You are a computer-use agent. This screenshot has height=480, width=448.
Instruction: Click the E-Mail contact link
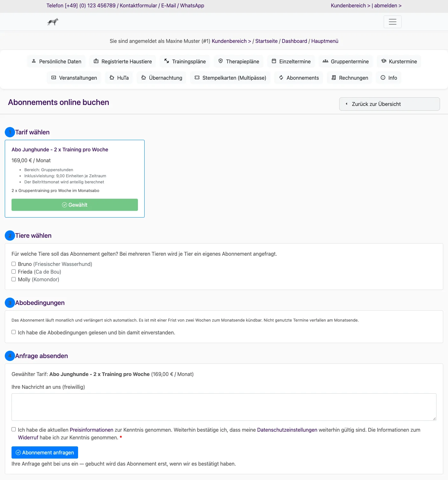tap(169, 5)
